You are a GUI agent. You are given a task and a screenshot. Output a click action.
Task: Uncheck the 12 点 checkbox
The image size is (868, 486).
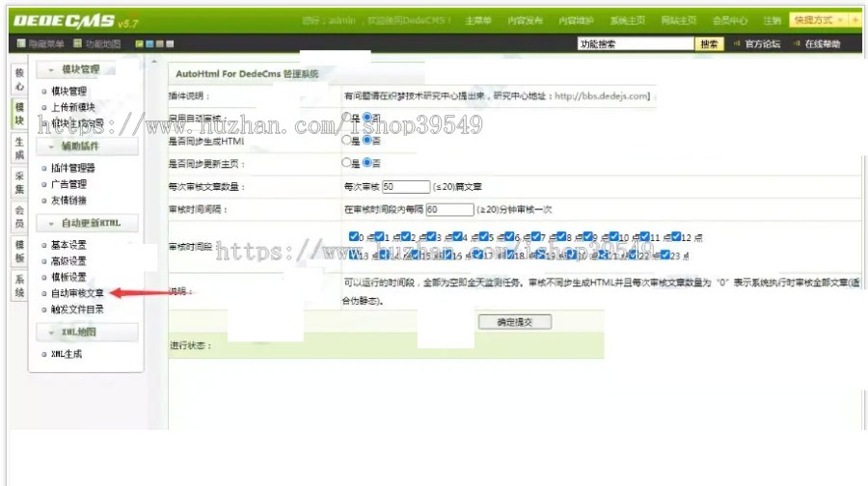point(676,236)
